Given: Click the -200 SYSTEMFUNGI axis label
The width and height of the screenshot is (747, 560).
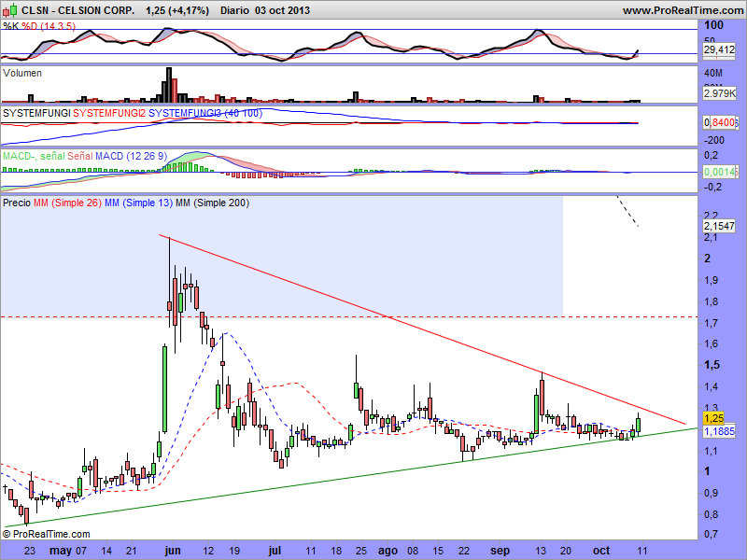Looking at the screenshot, I should (713, 140).
